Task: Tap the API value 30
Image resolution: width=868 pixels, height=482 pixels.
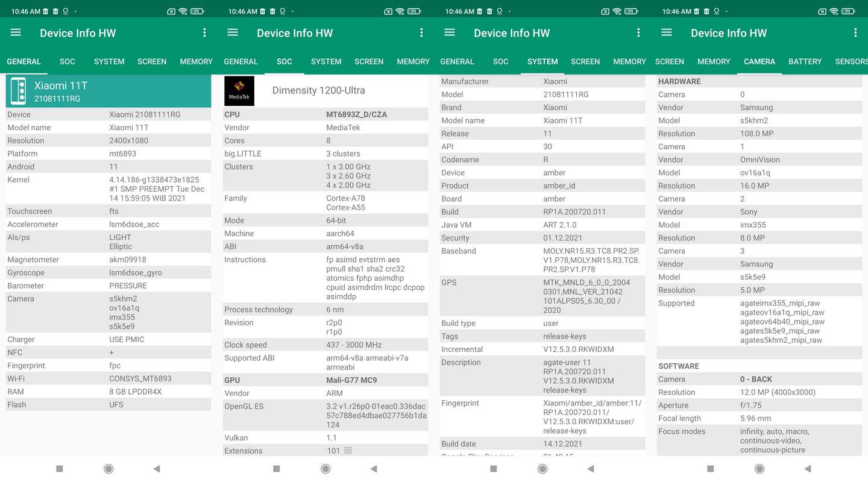Action: pos(547,146)
